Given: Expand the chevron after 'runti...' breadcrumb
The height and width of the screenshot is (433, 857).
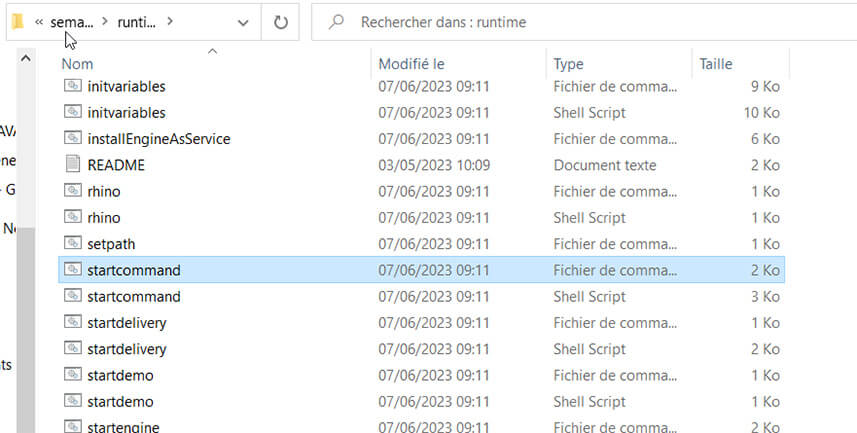Looking at the screenshot, I should tap(170, 22).
